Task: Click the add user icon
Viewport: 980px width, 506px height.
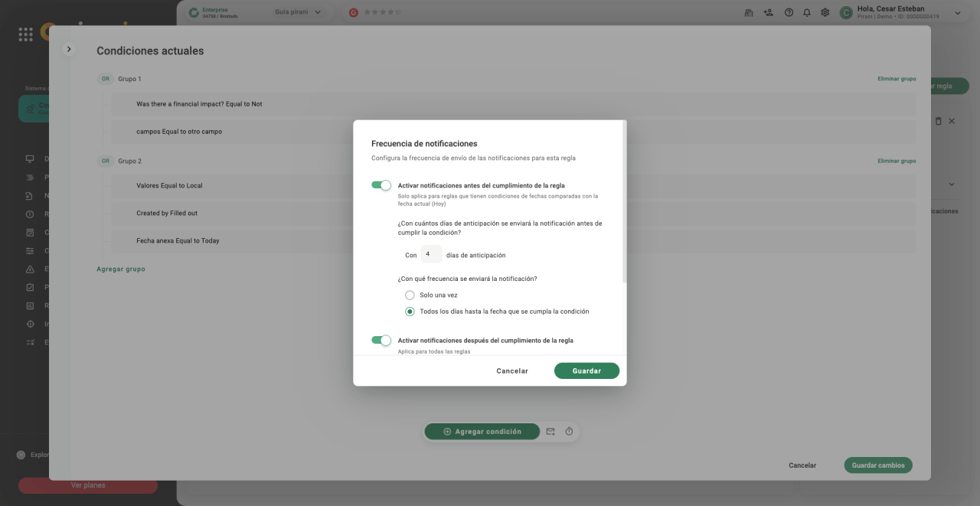Action: (x=769, y=12)
